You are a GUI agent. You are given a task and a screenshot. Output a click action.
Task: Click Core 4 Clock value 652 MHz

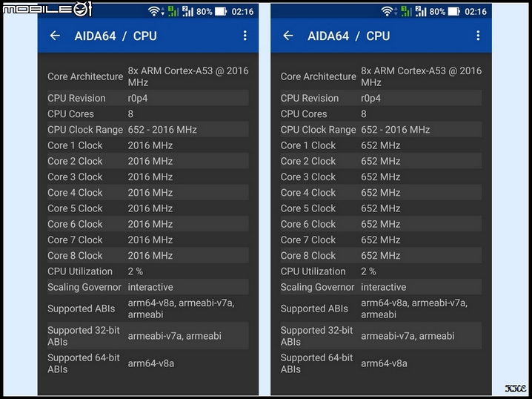point(381,193)
